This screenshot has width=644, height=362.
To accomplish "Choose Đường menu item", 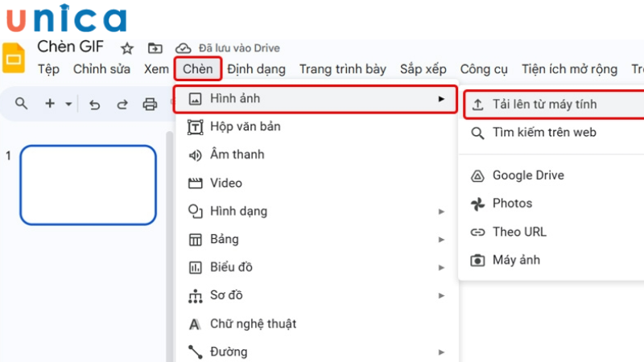I will (x=316, y=352).
